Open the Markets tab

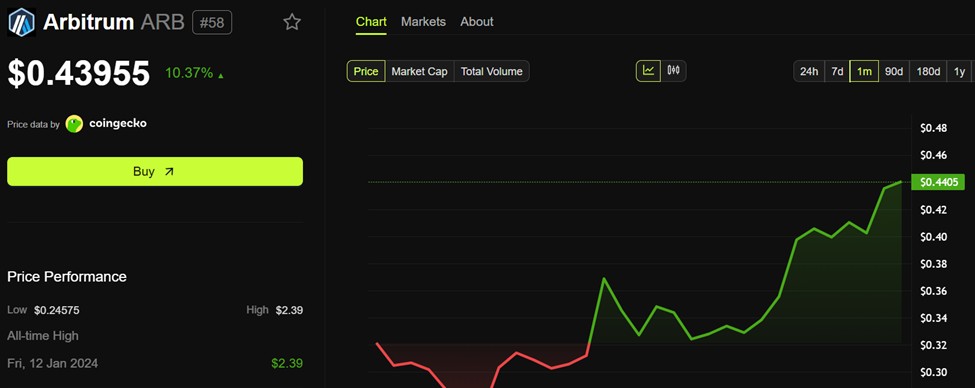pyautogui.click(x=423, y=22)
